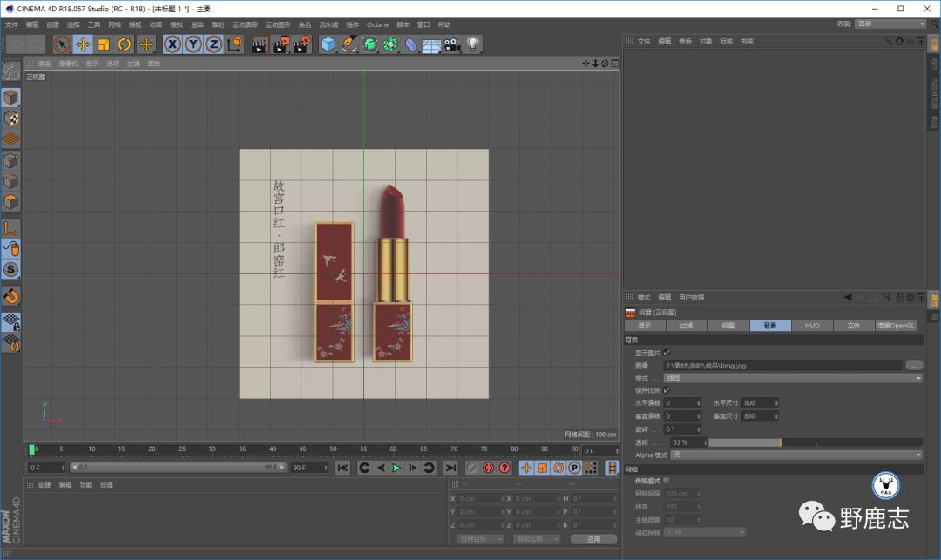The width and height of the screenshot is (941, 560).
Task: Open the 模式 dropdown showing 线性
Action: click(793, 378)
